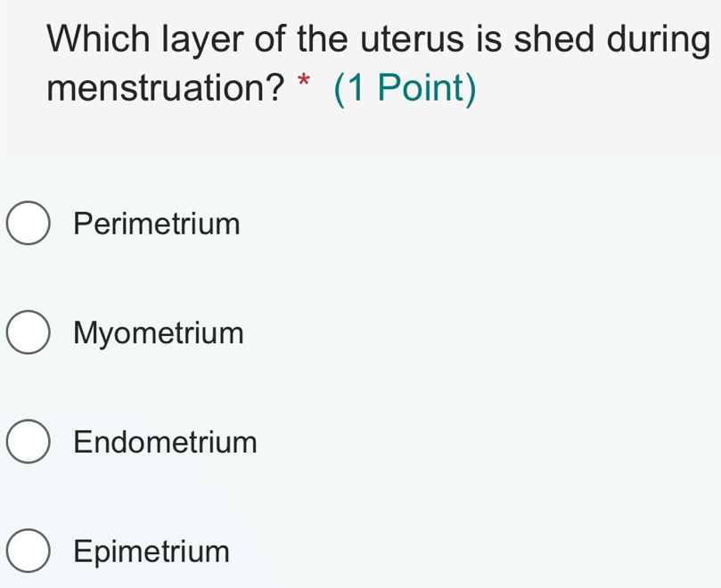Click the Epimetrium option label
The width and height of the screenshot is (721, 588).
tap(152, 552)
